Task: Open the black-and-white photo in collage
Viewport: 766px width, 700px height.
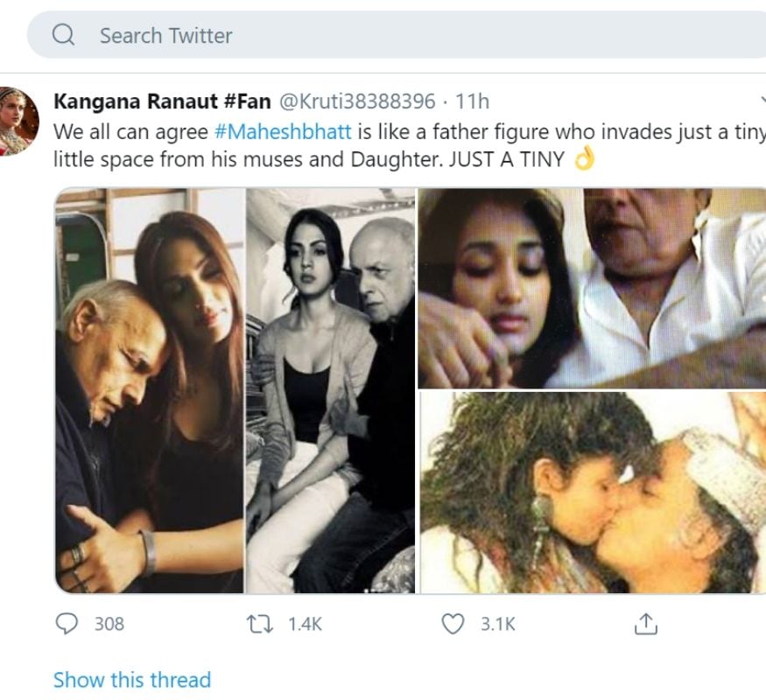Action: coord(331,390)
